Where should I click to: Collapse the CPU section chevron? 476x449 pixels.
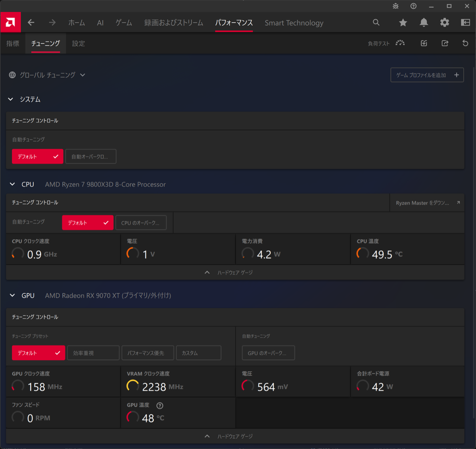pos(12,184)
